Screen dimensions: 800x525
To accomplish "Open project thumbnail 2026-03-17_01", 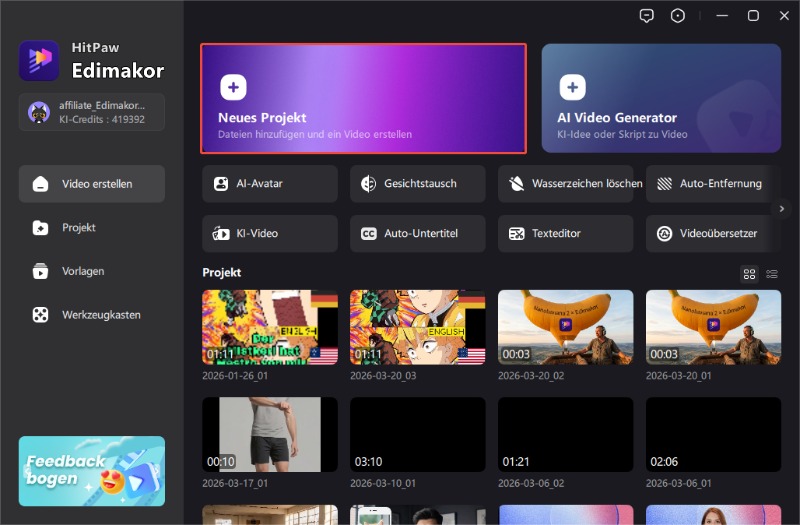I will point(269,434).
